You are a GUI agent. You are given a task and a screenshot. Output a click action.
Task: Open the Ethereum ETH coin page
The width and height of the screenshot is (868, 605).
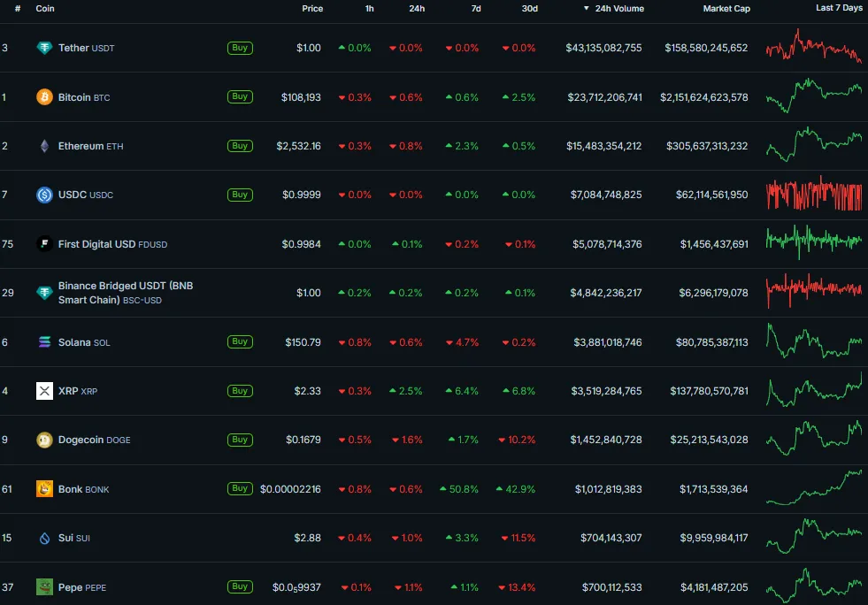(91, 146)
